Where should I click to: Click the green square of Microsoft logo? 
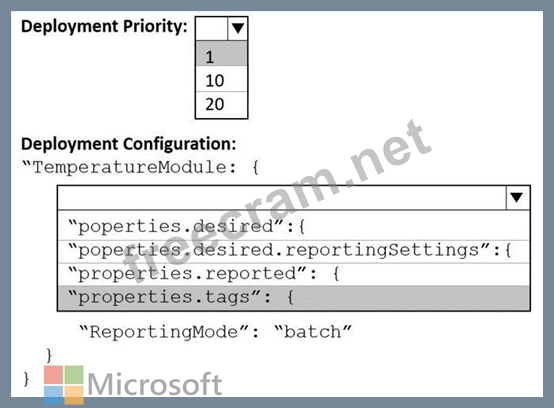pyautogui.click(x=74, y=375)
